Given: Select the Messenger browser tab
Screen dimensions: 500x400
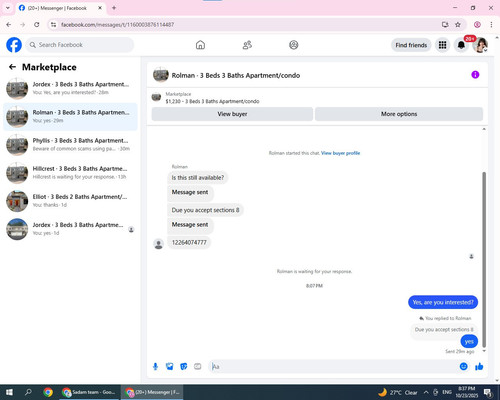Looking at the screenshot, I should pyautogui.click(x=61, y=8).
